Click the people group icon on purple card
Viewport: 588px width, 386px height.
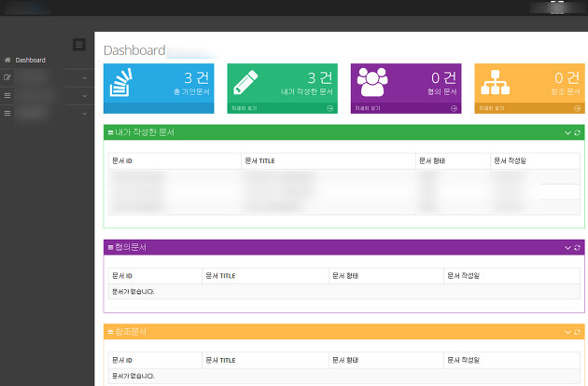click(372, 82)
